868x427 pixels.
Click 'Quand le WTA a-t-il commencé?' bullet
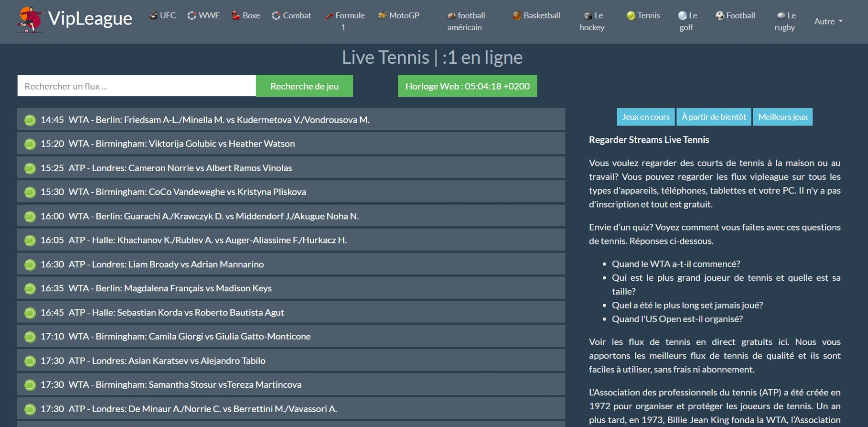coord(676,264)
